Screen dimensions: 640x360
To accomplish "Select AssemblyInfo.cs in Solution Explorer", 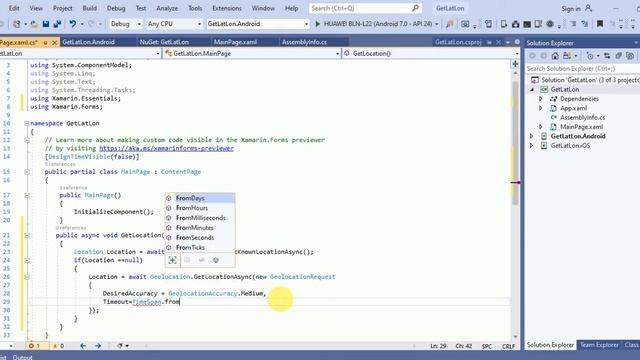I will (582, 118).
